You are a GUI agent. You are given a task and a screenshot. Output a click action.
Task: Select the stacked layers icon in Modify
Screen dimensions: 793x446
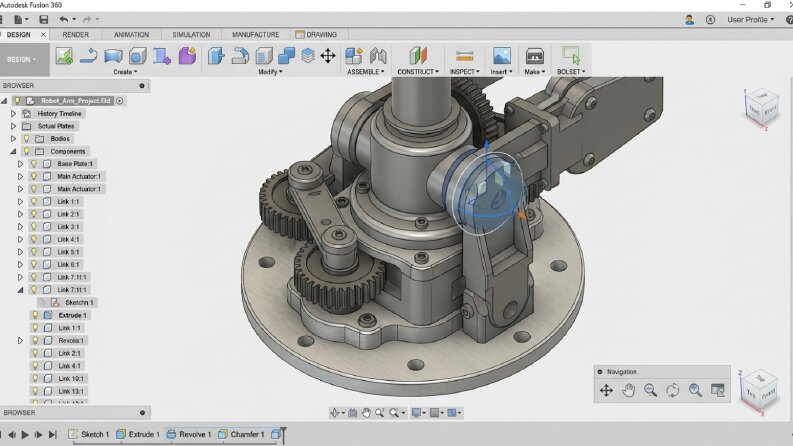(307, 56)
